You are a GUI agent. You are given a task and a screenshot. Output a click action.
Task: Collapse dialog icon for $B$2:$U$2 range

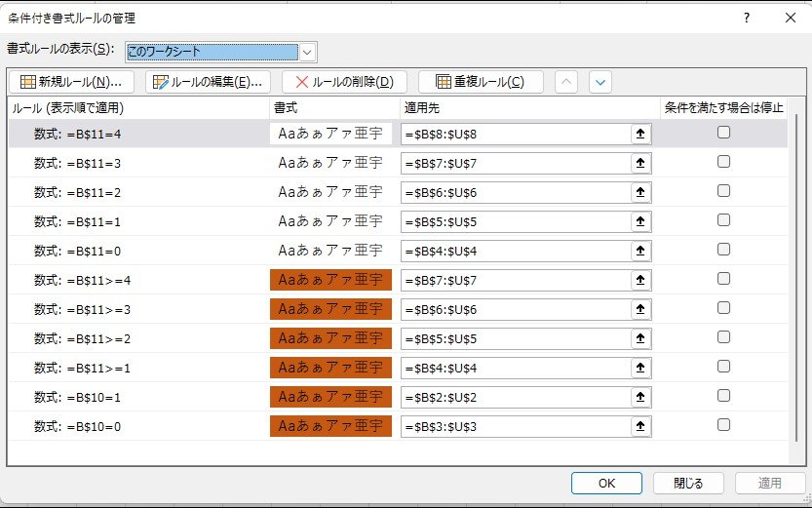640,398
